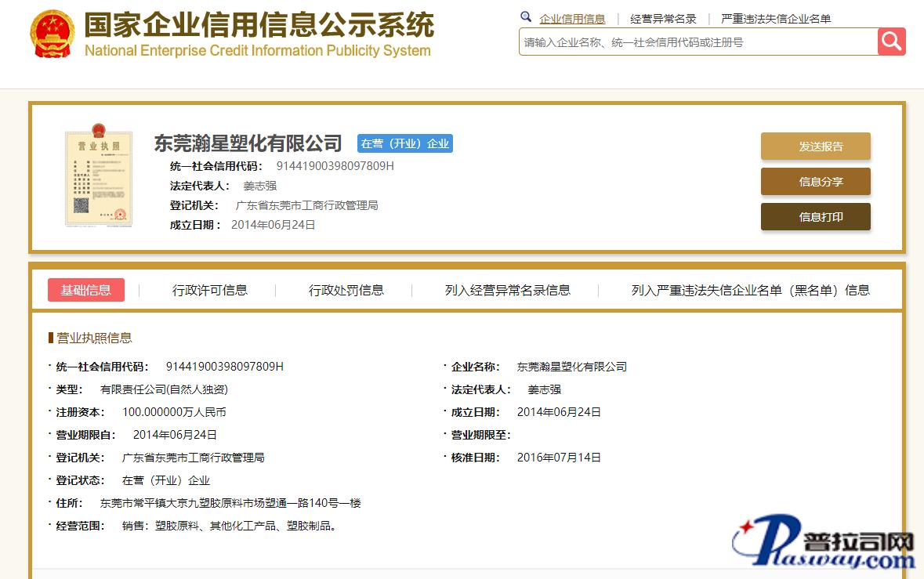Click the small magnifier icon beside 企业信用信息
This screenshot has width=924, height=579.
526,17
